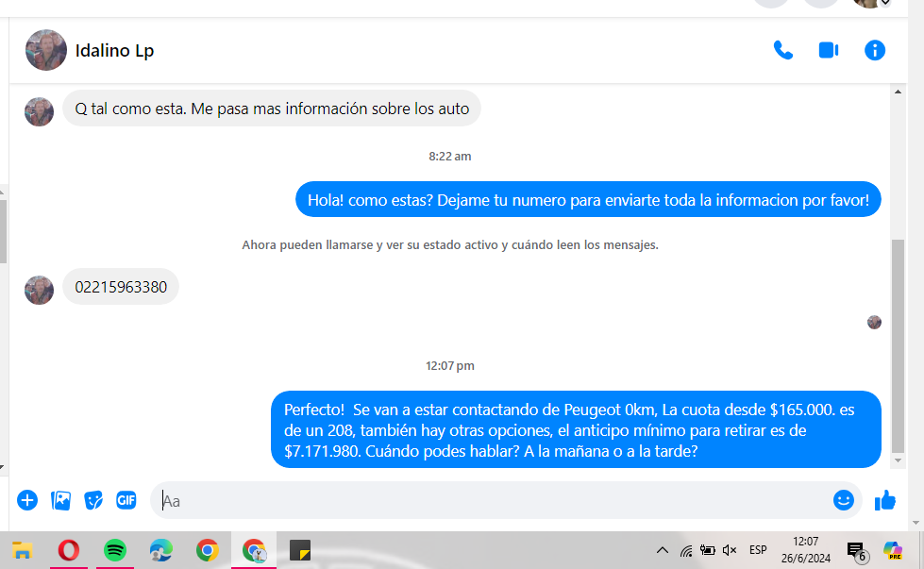Viewport: 924px width, 569px height.
Task: Open the Opera browser from taskbar
Action: tap(68, 550)
